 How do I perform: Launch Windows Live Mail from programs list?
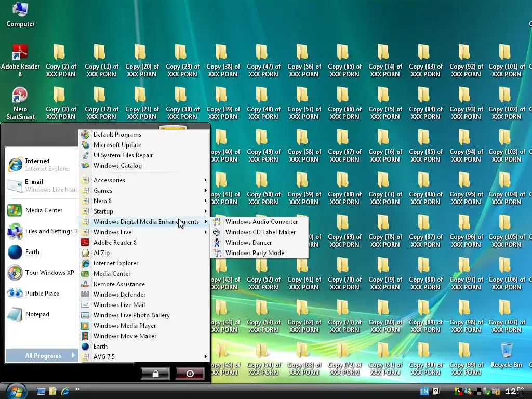coord(144,305)
